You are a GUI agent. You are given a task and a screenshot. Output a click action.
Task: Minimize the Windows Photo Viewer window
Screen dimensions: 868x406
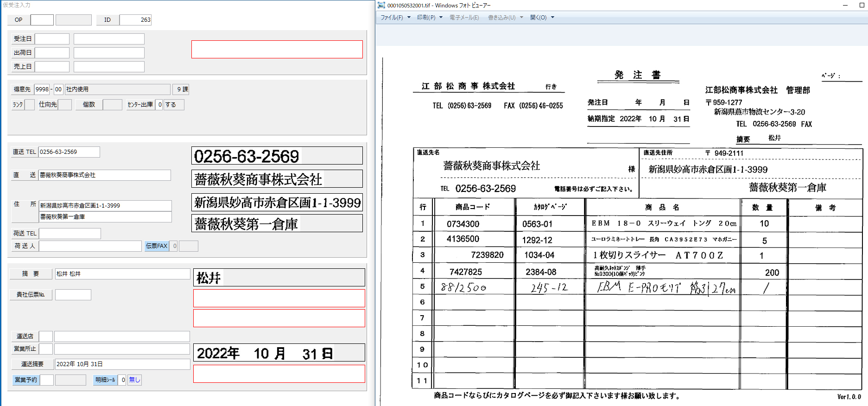point(845,5)
